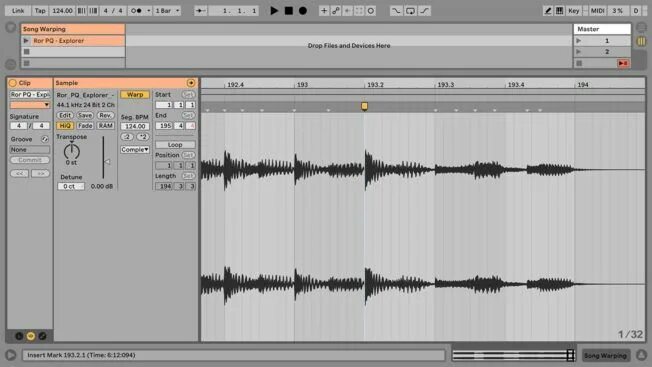Click the Set button next to End
This screenshot has height=367, width=652.
coord(188,115)
